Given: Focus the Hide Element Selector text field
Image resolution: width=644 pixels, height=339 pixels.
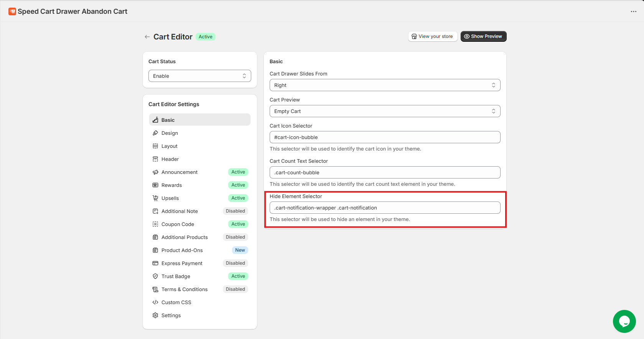Looking at the screenshot, I should coord(385,208).
